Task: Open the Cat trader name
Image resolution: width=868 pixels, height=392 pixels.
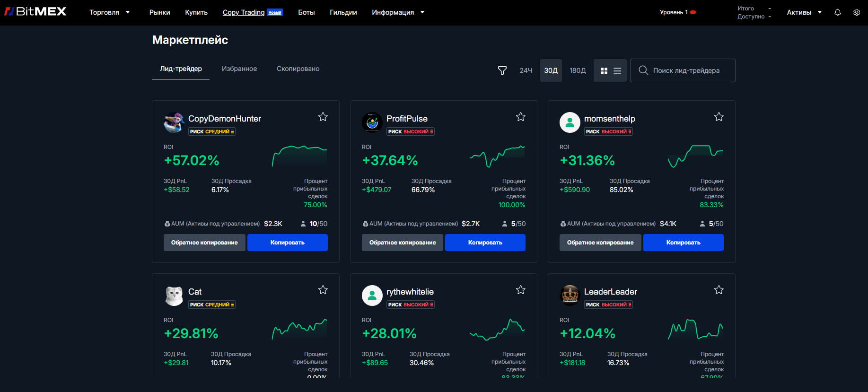Action: pos(195,292)
